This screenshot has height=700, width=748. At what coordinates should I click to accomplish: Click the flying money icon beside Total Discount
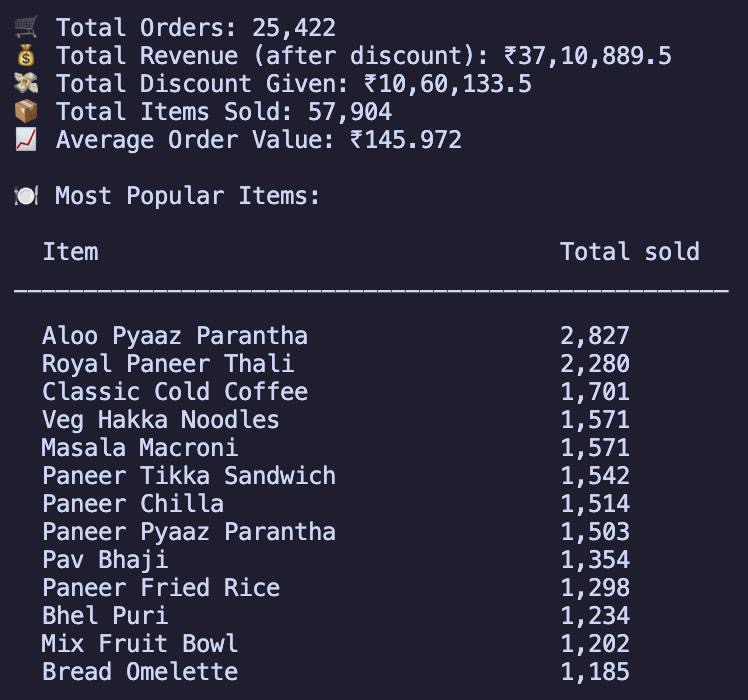(26, 84)
